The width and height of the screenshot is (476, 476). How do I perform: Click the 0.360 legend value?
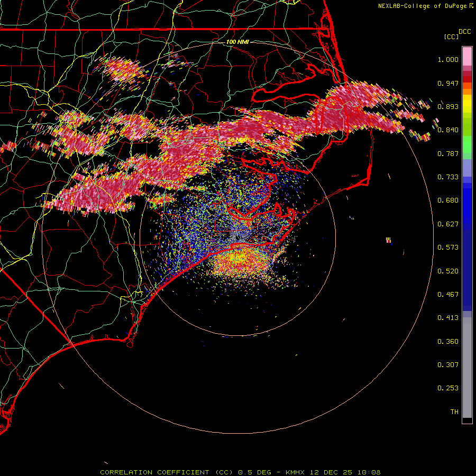point(448,342)
